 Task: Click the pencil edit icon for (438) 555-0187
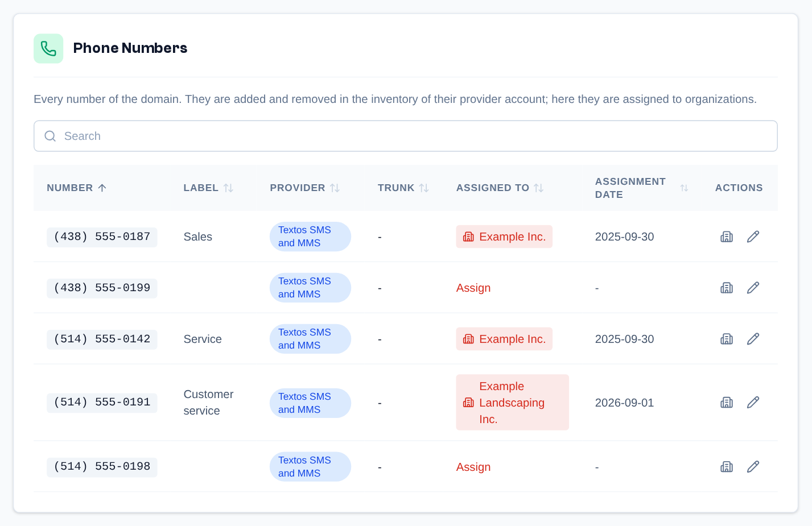point(753,237)
